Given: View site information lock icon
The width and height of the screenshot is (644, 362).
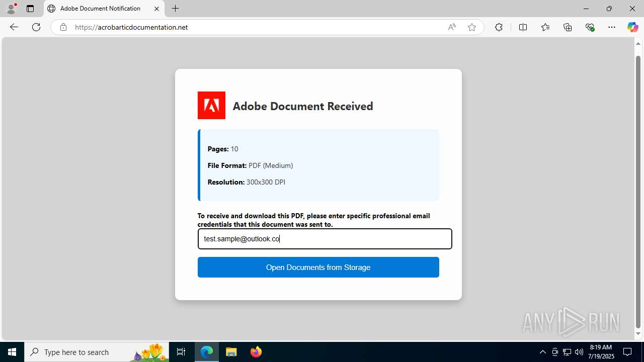Looking at the screenshot, I should [x=63, y=27].
